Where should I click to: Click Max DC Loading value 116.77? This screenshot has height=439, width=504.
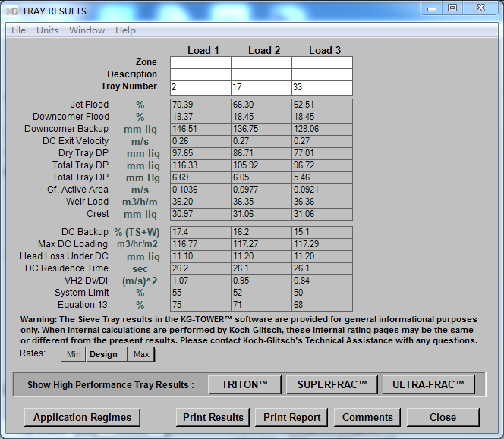click(x=200, y=244)
